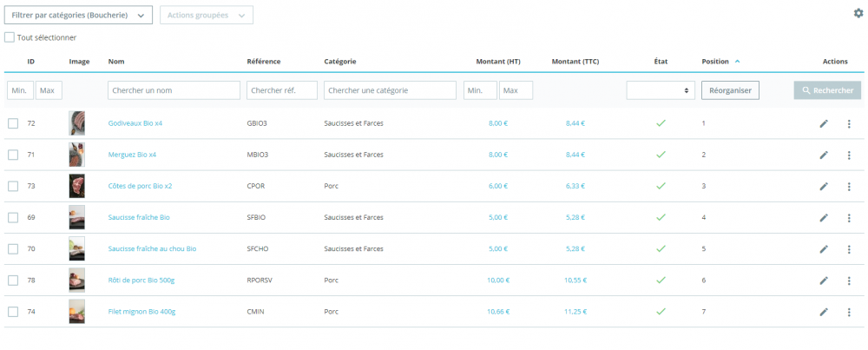
Task: Open the Actions groupées dropdown
Action: click(207, 16)
